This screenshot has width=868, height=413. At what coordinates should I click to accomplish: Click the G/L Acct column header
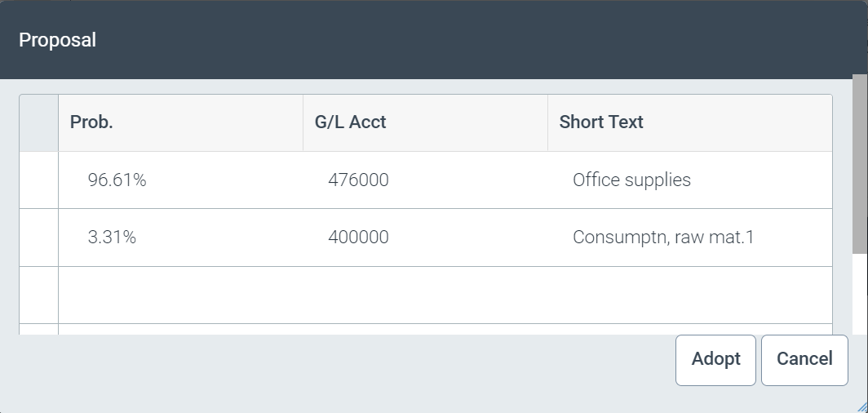[424, 122]
